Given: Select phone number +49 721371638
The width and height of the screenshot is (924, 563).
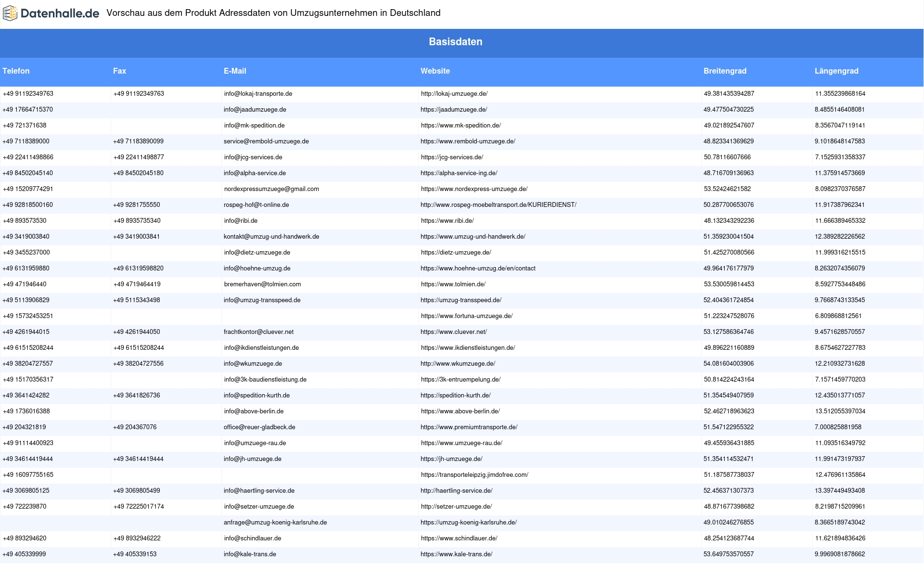Looking at the screenshot, I should click(25, 126).
